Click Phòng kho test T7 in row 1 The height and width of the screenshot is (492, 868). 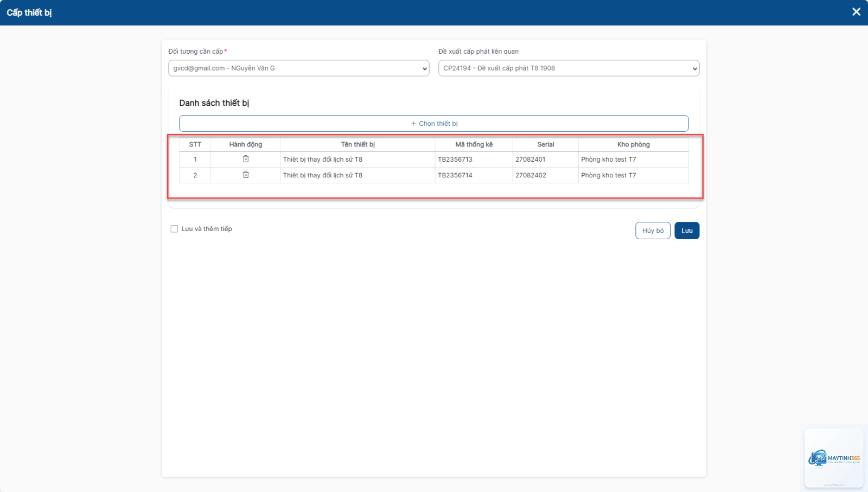[x=609, y=159]
